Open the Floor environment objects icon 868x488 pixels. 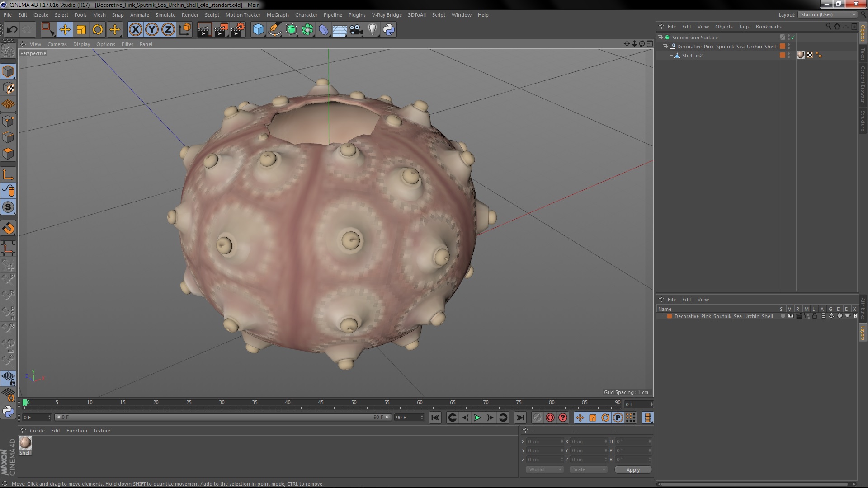(x=340, y=30)
